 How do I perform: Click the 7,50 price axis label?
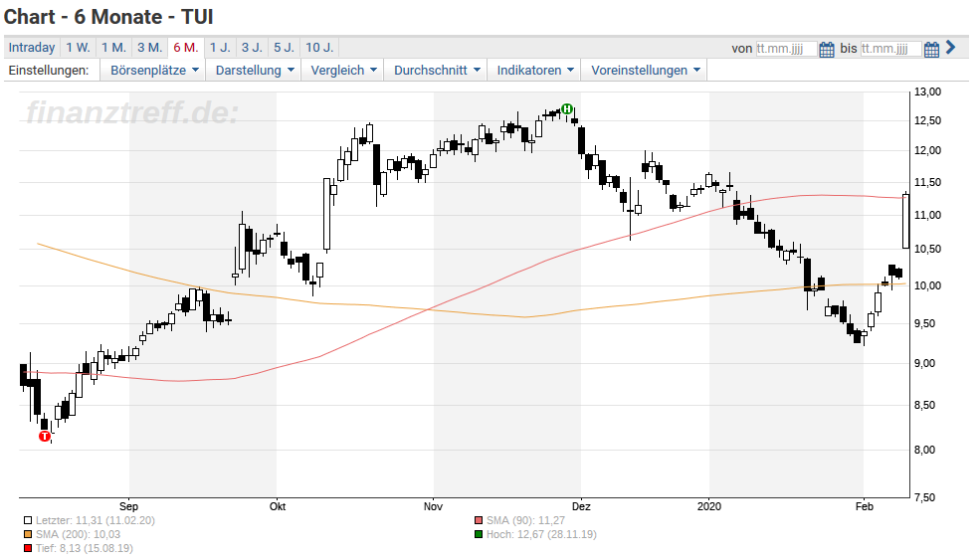(x=927, y=497)
